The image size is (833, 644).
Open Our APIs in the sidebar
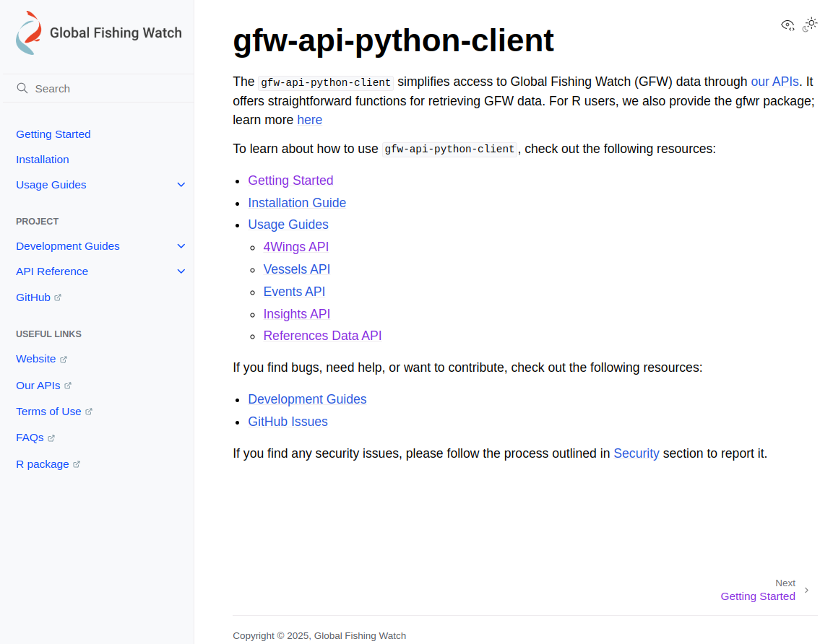(38, 386)
